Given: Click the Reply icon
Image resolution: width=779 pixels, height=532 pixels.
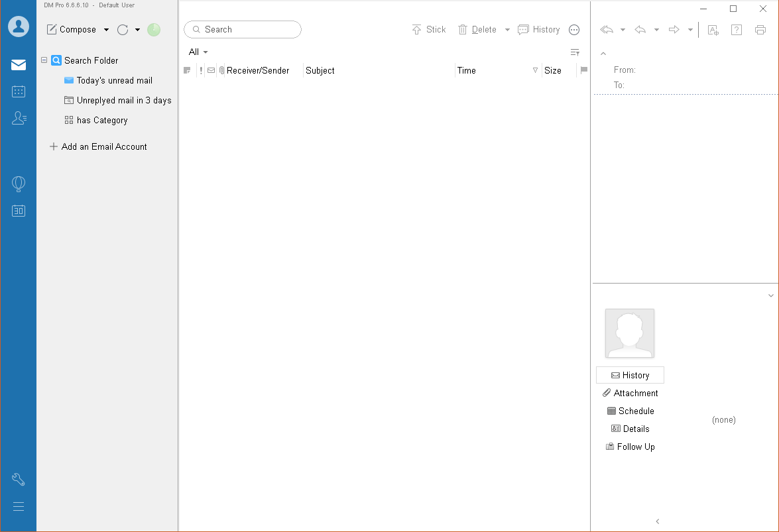Looking at the screenshot, I should [640, 30].
